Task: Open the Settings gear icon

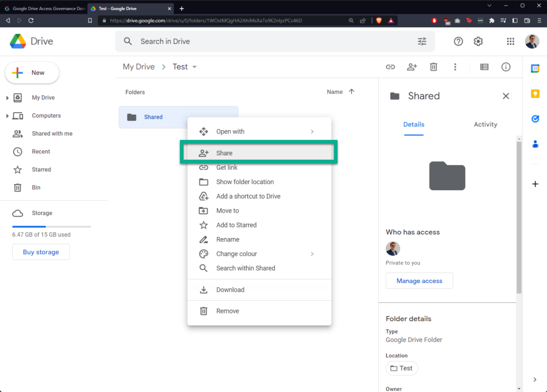Action: click(x=478, y=42)
